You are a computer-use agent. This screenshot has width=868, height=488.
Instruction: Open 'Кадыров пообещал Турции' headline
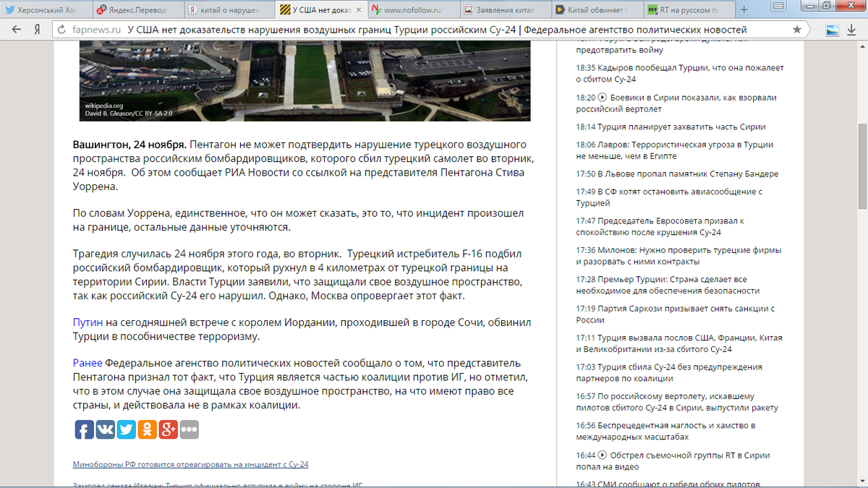(x=680, y=74)
